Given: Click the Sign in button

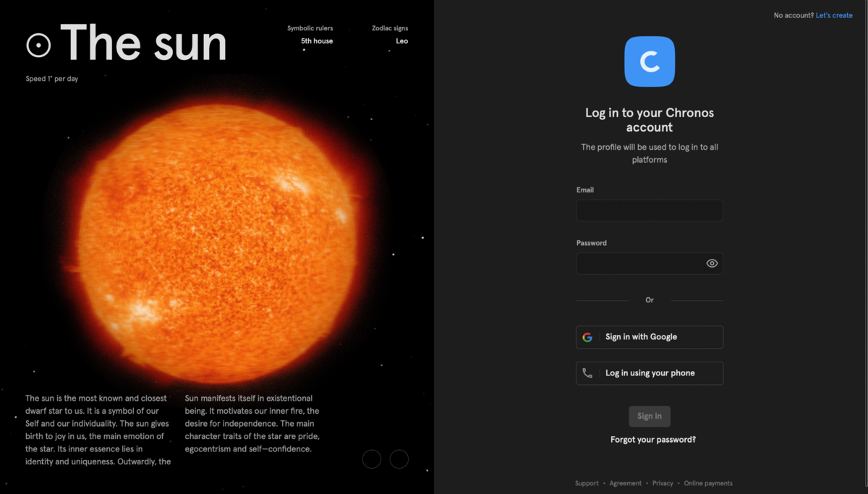Looking at the screenshot, I should [x=650, y=416].
